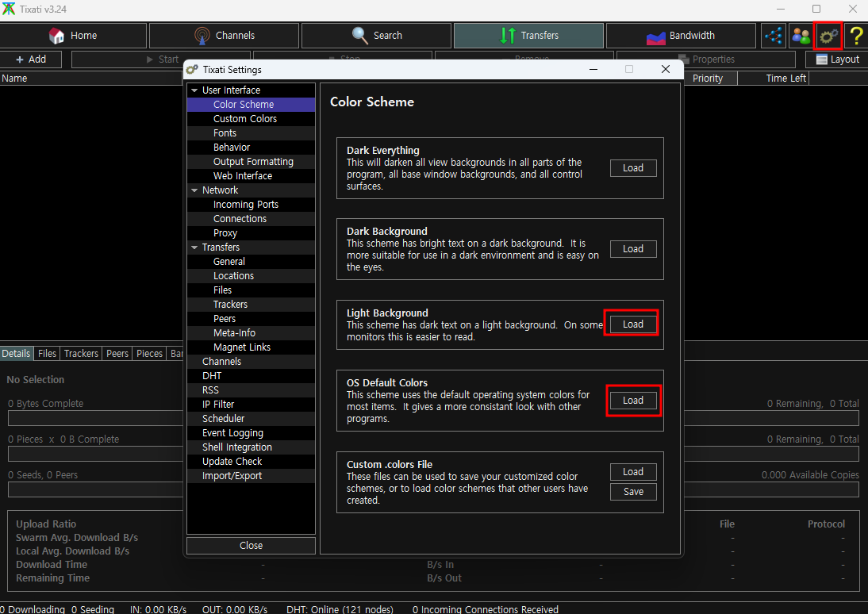Viewport: 868px width, 614px height.
Task: Switch to the Peers bottom tab
Action: 117,353
